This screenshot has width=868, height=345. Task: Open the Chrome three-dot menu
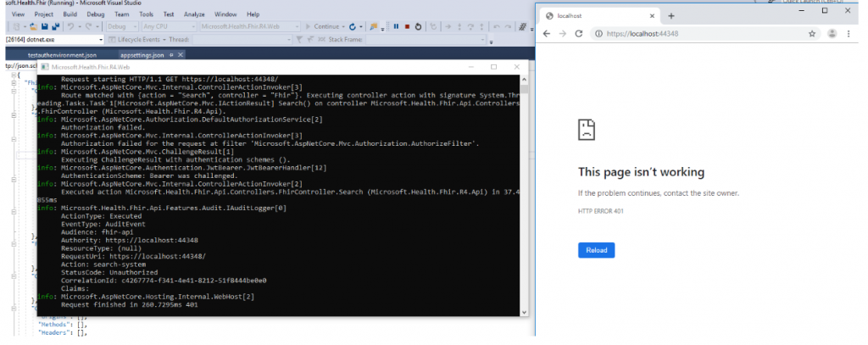click(850, 33)
